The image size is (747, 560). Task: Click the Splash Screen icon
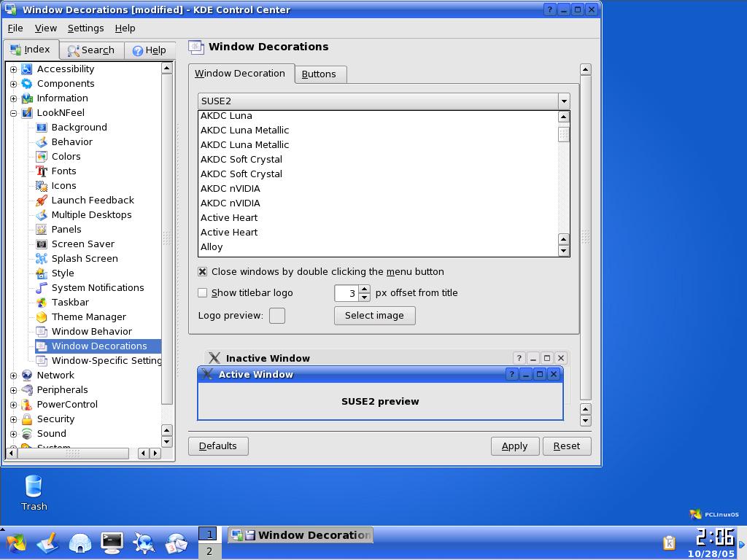pyautogui.click(x=42, y=259)
